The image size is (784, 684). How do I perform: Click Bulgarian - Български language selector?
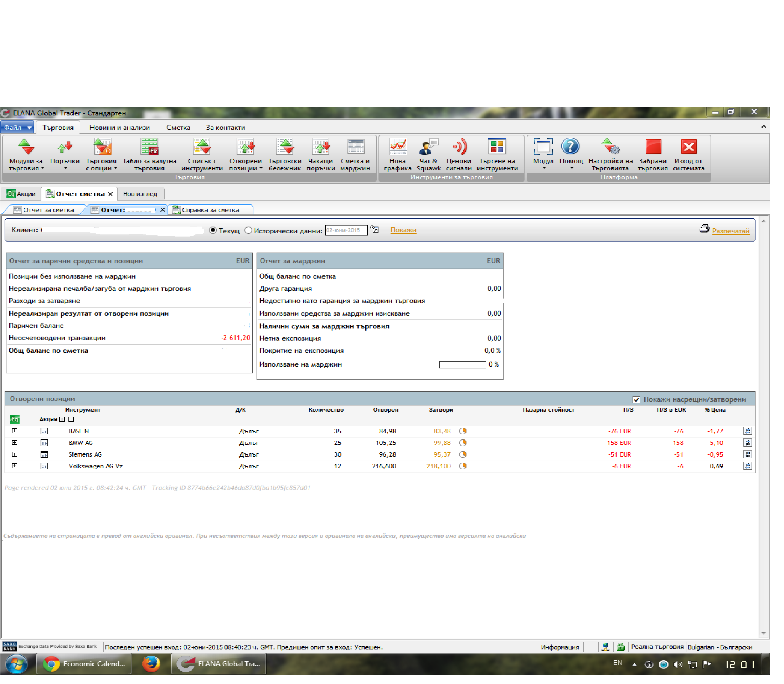pyautogui.click(x=719, y=647)
